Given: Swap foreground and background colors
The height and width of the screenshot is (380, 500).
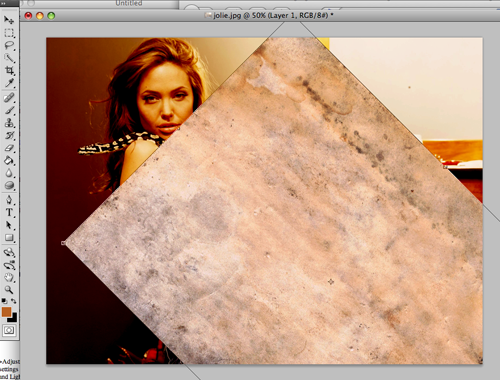Looking at the screenshot, I should (x=14, y=301).
